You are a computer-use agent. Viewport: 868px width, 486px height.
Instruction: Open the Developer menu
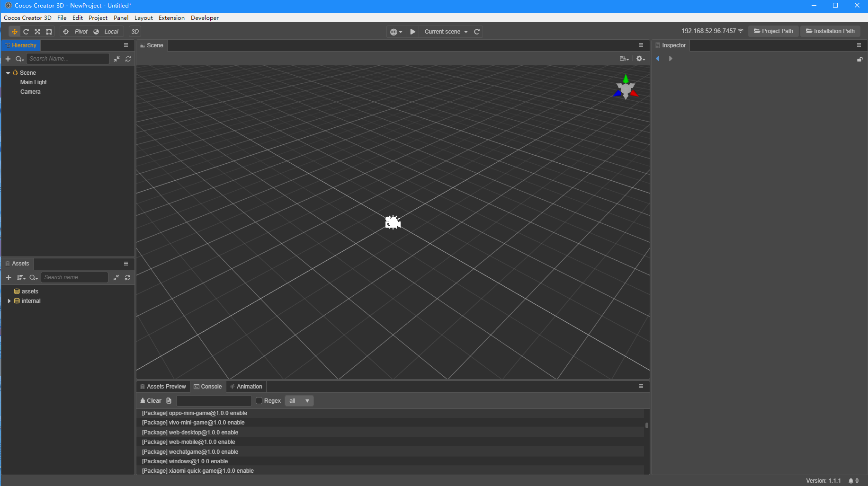(205, 18)
